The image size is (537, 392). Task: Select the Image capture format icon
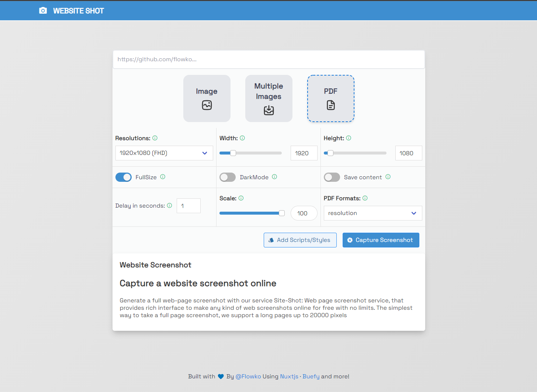pos(207,105)
